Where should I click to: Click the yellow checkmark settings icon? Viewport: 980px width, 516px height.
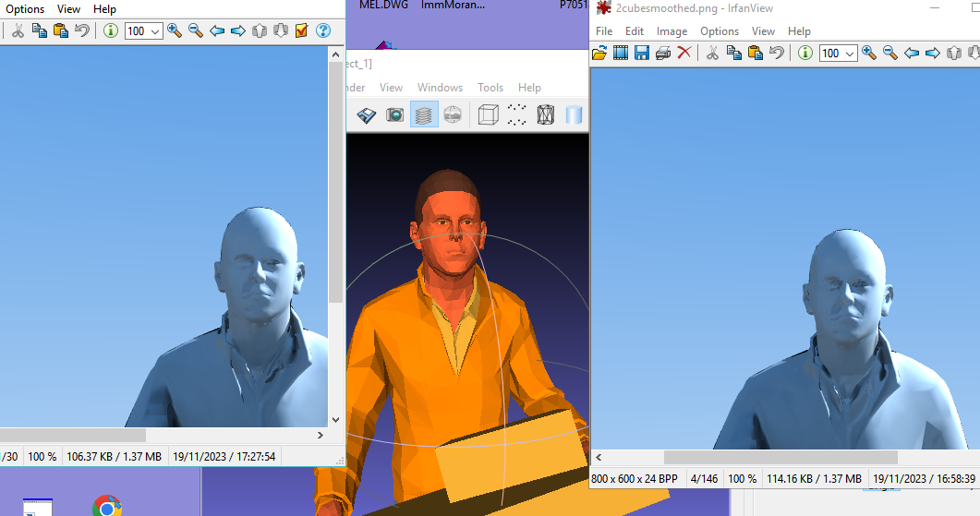pyautogui.click(x=301, y=30)
